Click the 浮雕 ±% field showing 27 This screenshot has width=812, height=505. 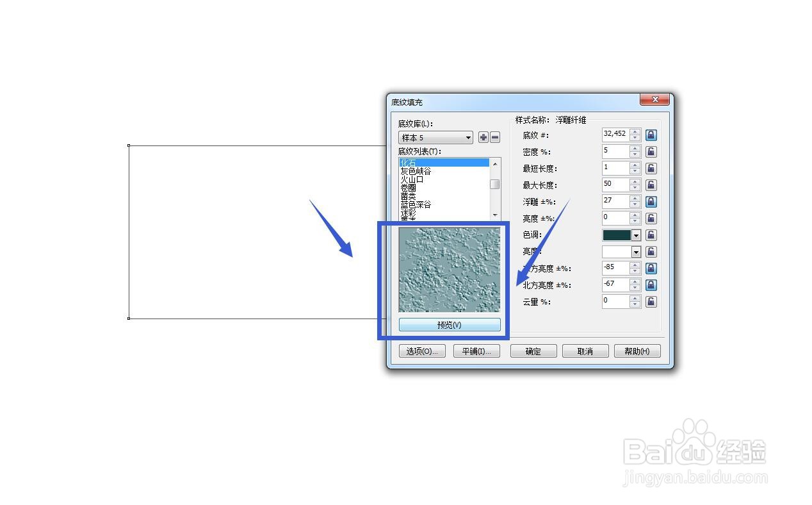click(615, 201)
